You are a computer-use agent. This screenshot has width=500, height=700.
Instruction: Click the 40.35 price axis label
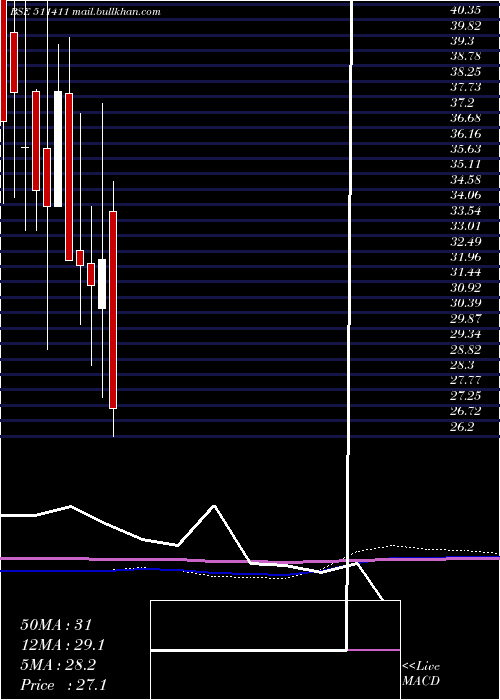pyautogui.click(x=465, y=10)
